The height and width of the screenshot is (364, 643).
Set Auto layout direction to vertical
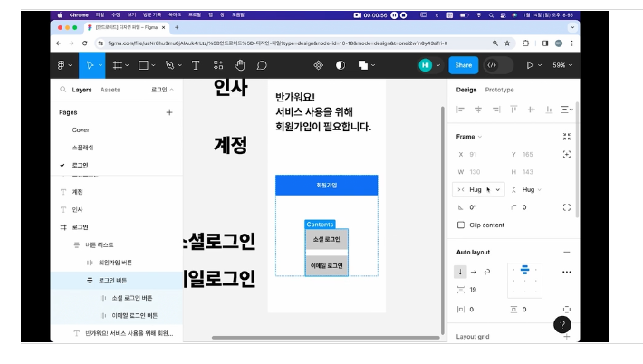(460, 272)
